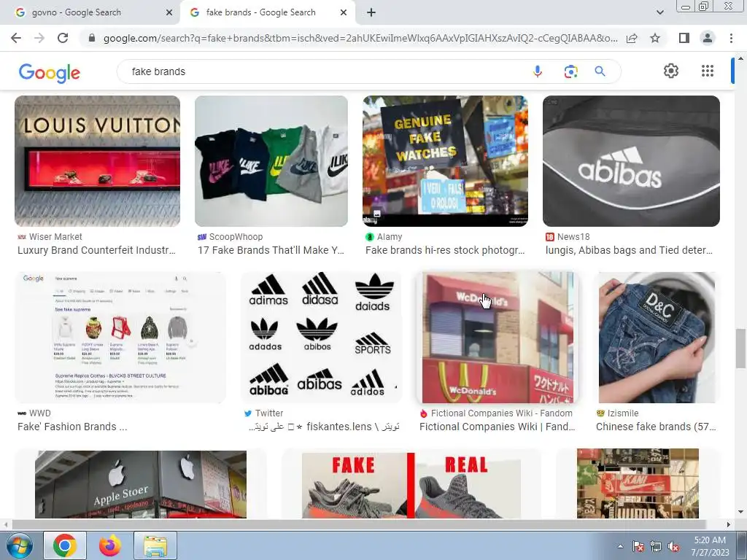Close the fake brands tab
The height and width of the screenshot is (560, 747).
click(x=344, y=12)
